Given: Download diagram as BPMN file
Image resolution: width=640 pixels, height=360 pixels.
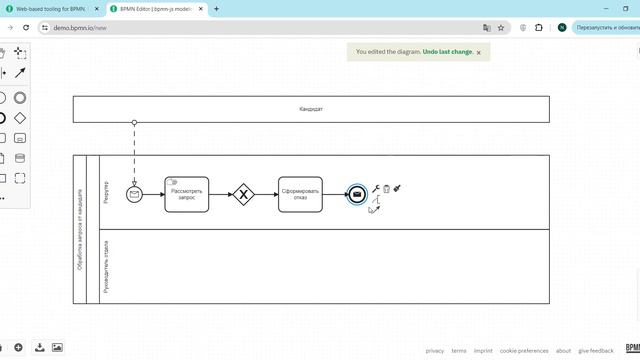Looking at the screenshot, I should [x=40, y=347].
